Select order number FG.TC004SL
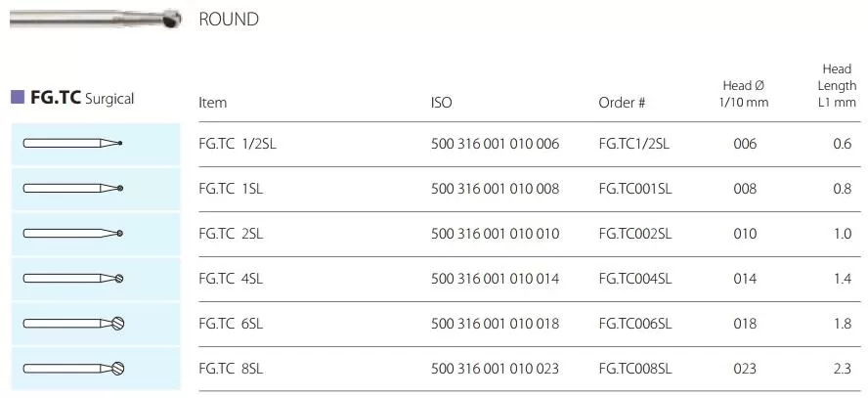 coord(635,279)
